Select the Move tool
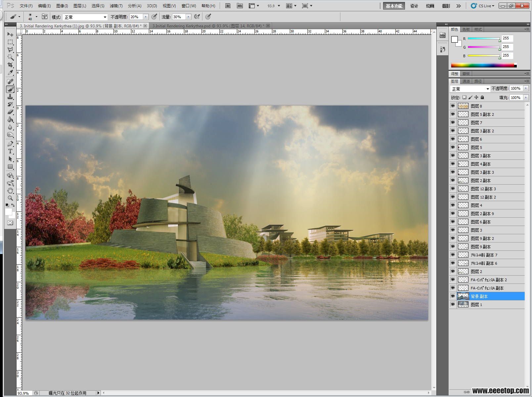This screenshot has width=532, height=397. 10,34
